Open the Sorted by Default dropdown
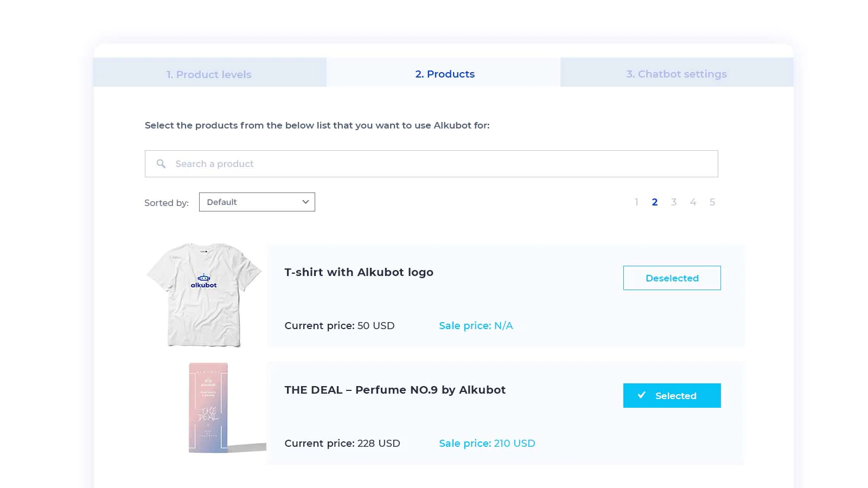This screenshot has width=868, height=488. click(x=257, y=202)
